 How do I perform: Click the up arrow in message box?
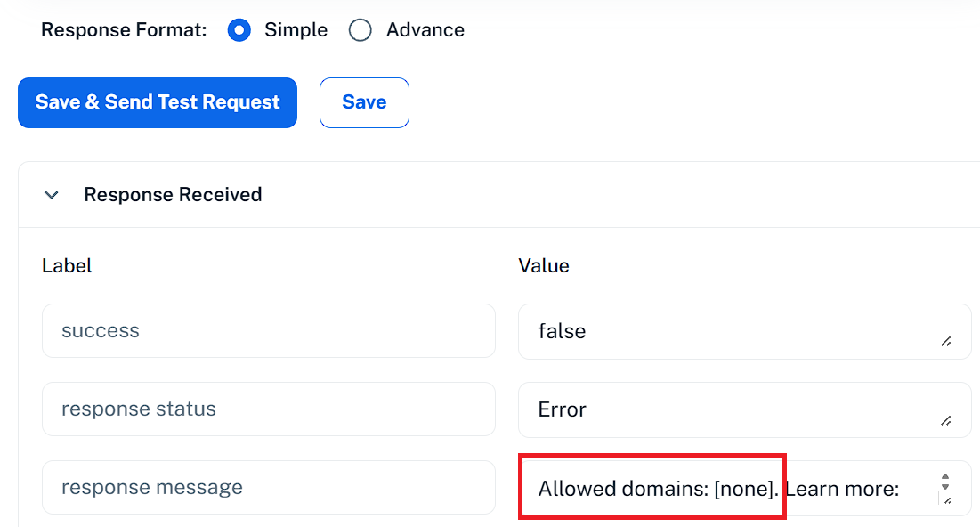[x=945, y=477]
